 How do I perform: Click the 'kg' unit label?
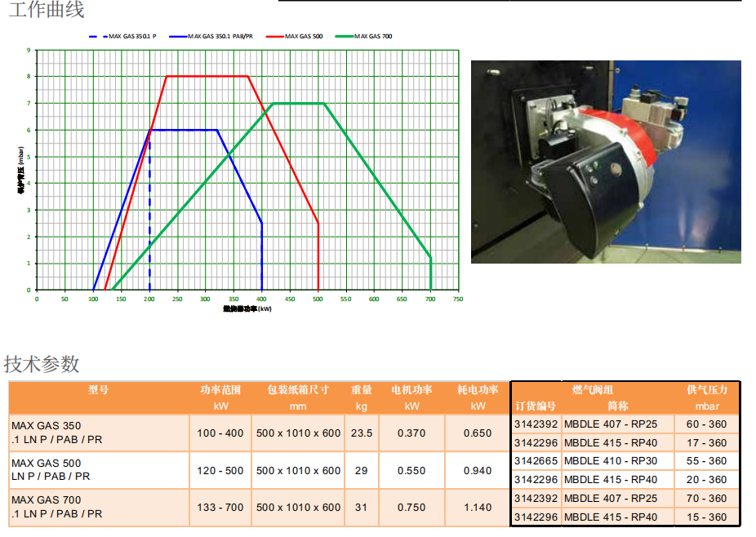pyautogui.click(x=362, y=406)
